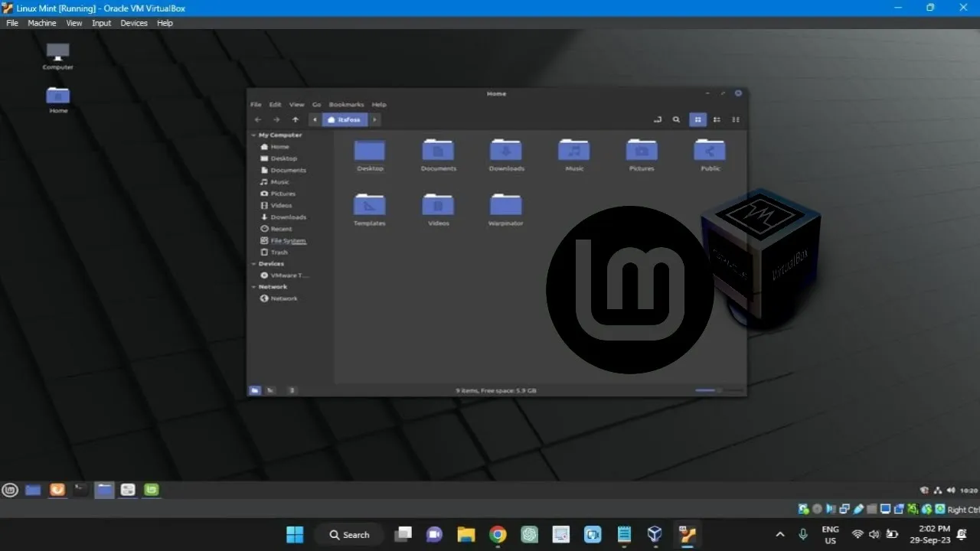The height and width of the screenshot is (551, 980).
Task: Open the Bookmarks menu
Action: (346, 104)
